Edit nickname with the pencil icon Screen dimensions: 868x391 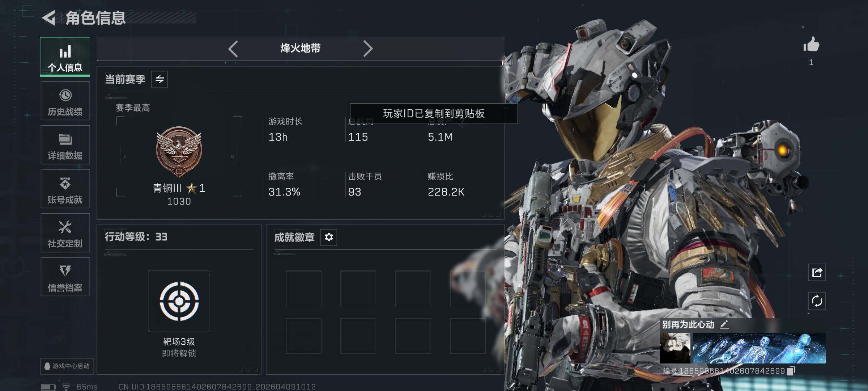pyautogui.click(x=724, y=324)
